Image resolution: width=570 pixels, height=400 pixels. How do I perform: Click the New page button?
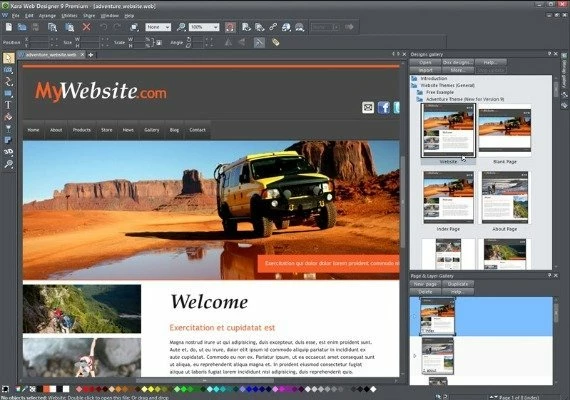[x=425, y=284]
